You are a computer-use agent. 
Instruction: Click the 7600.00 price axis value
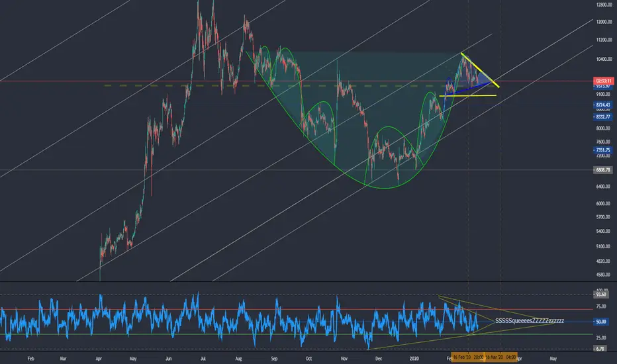pyautogui.click(x=603, y=142)
